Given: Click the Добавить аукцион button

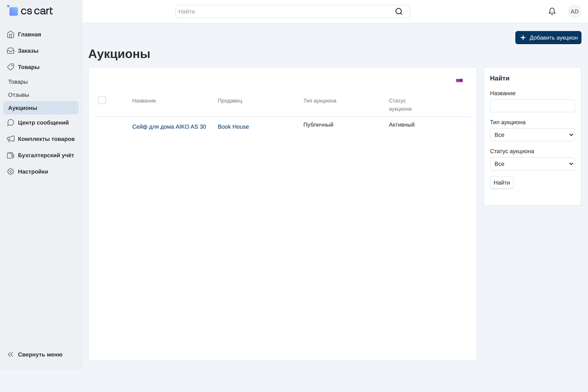Looking at the screenshot, I should tap(548, 38).
